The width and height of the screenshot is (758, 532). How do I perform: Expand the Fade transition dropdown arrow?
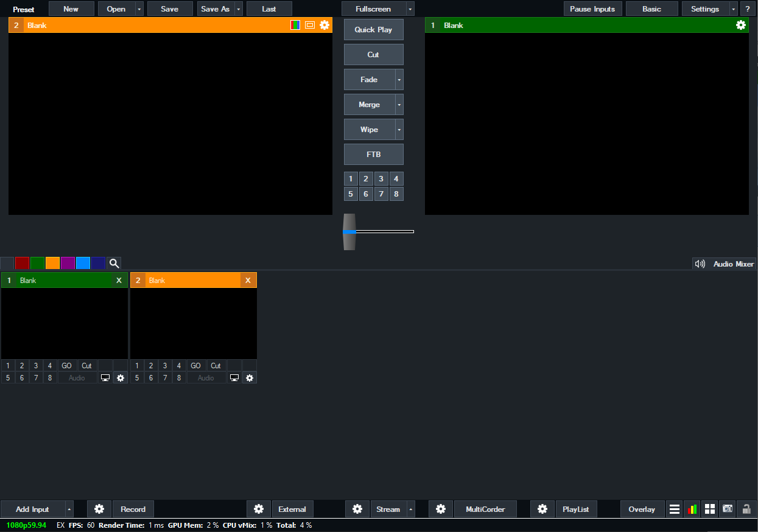(x=399, y=80)
